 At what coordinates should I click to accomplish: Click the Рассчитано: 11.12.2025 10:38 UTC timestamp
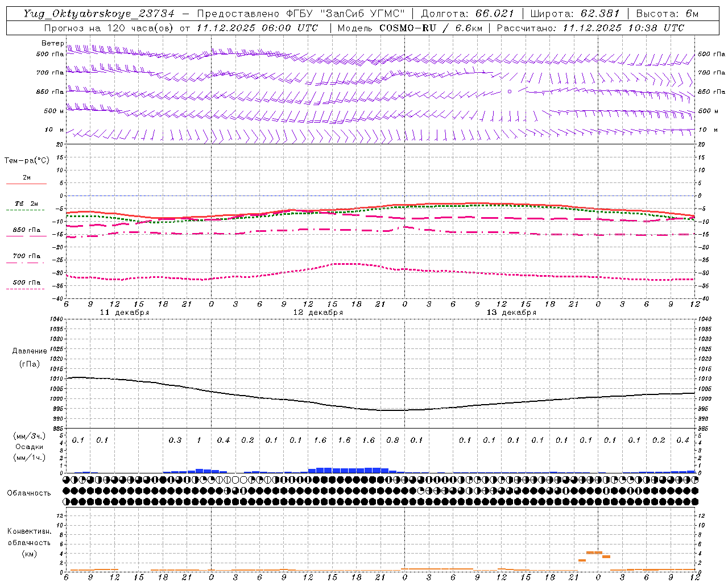590,28
